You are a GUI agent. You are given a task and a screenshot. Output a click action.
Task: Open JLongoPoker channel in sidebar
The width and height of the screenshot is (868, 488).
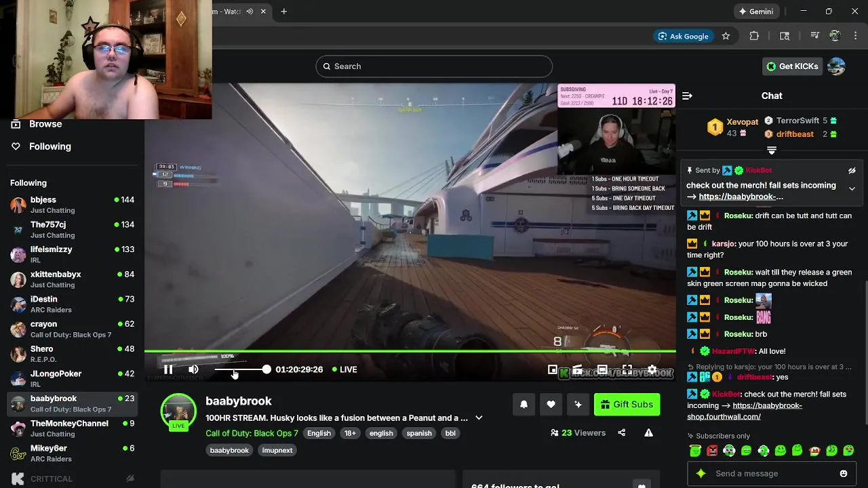(x=72, y=378)
